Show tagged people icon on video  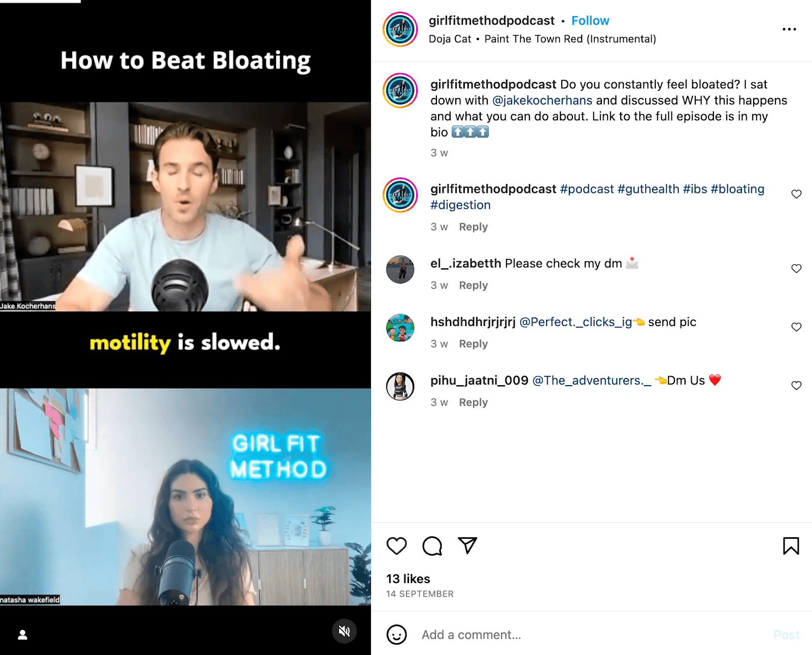[x=22, y=635]
